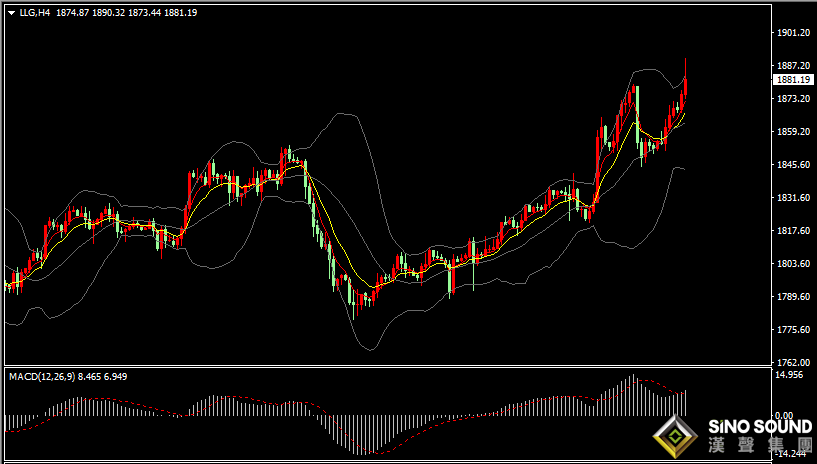817x464 pixels.
Task: Click the MACD 0.00 zero level label
Action: coord(785,416)
